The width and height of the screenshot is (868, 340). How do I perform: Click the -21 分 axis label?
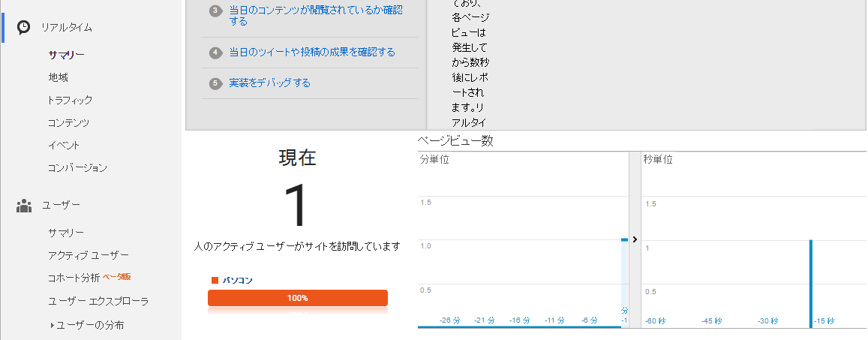click(485, 320)
